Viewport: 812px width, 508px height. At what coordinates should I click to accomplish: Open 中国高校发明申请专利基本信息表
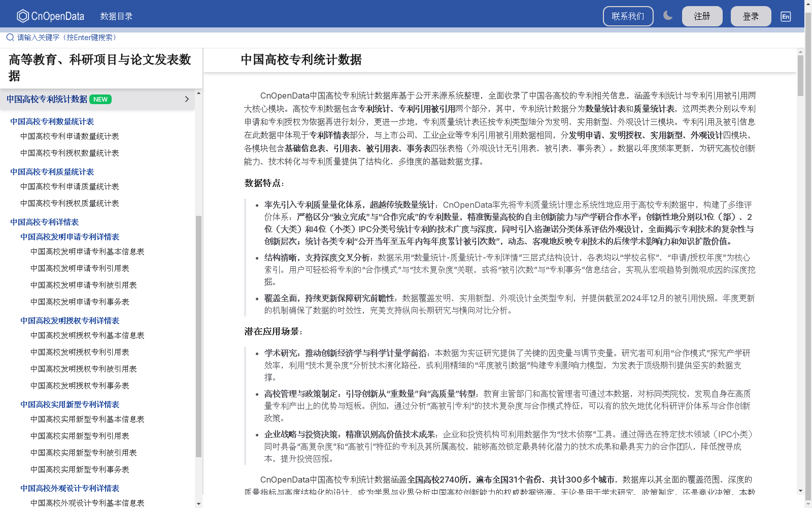coord(87,251)
